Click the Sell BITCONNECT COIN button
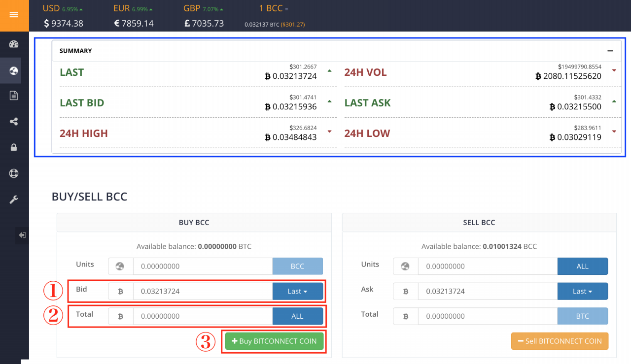Viewport: 631px width, 364px height. (560, 341)
